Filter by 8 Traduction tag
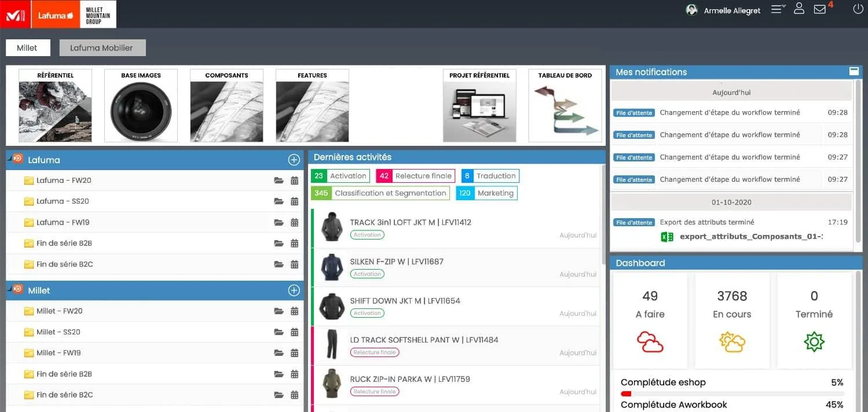Image resolution: width=868 pixels, height=412 pixels. (490, 176)
